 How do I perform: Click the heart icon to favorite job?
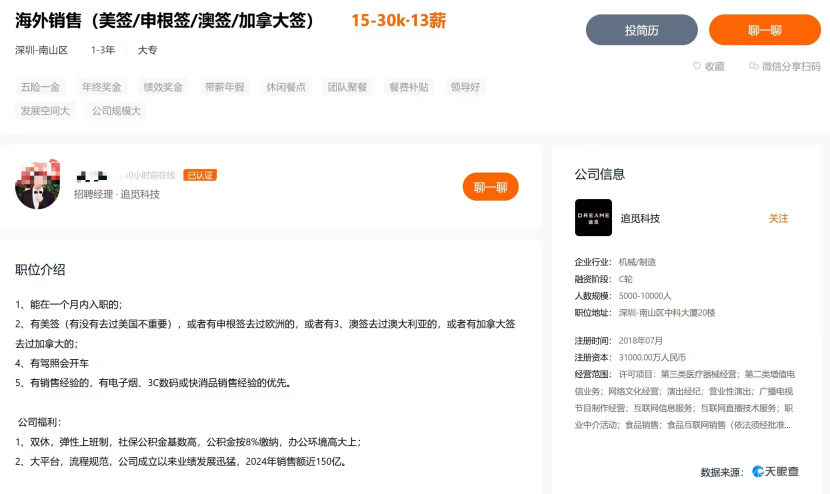[698, 66]
